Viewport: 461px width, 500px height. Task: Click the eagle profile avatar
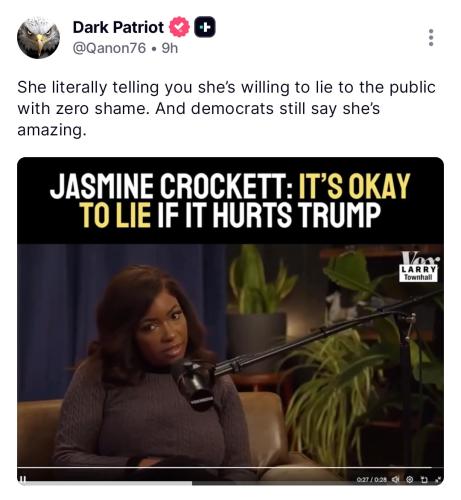tap(38, 38)
